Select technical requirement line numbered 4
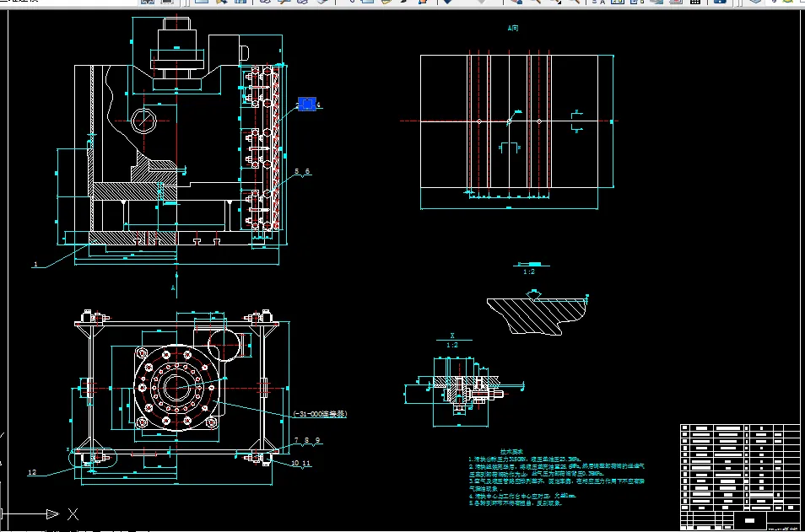805x532 pixels. [522, 496]
